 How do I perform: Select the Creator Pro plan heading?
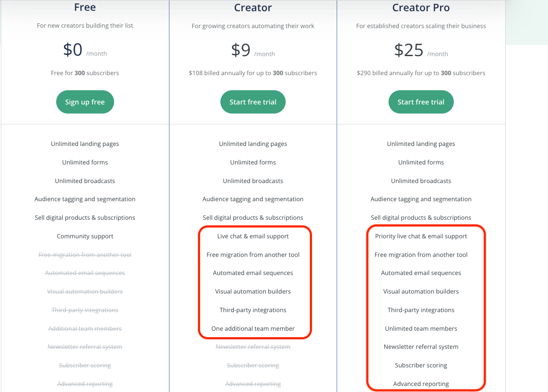[x=421, y=7]
